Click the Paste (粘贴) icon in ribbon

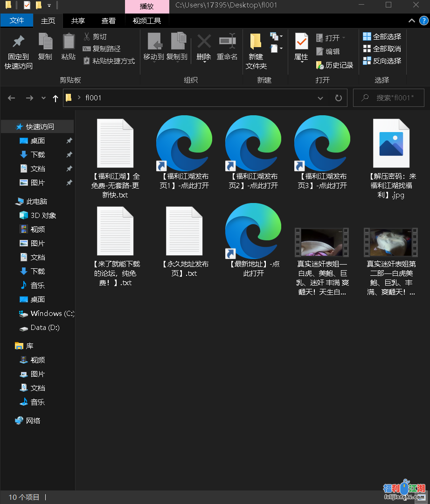coord(69,42)
